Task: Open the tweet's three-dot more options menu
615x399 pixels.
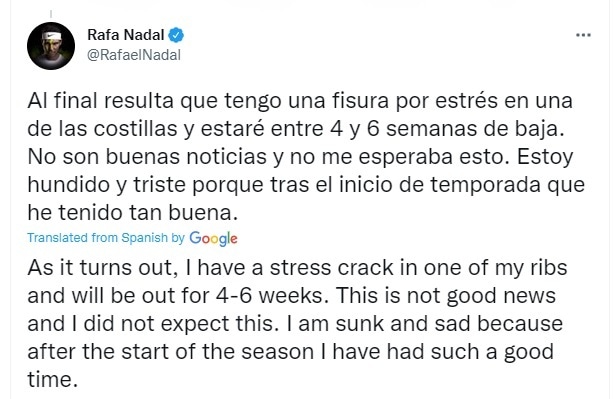Action: point(583,35)
